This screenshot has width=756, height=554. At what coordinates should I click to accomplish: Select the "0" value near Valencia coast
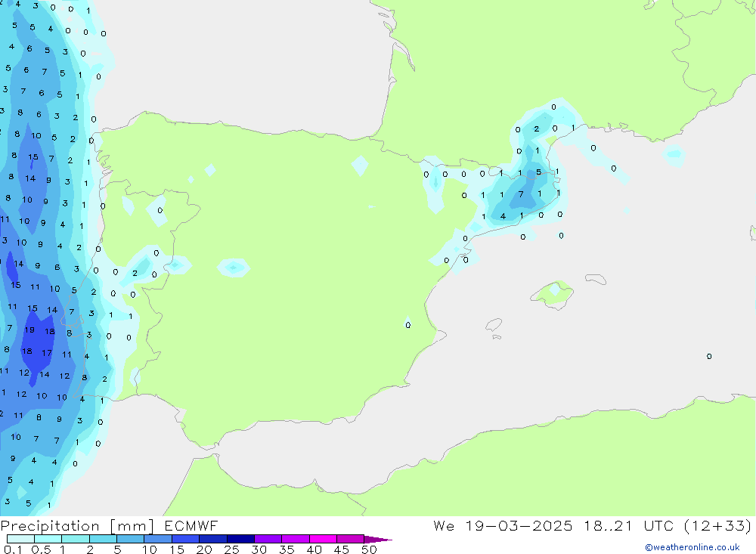coord(408,326)
